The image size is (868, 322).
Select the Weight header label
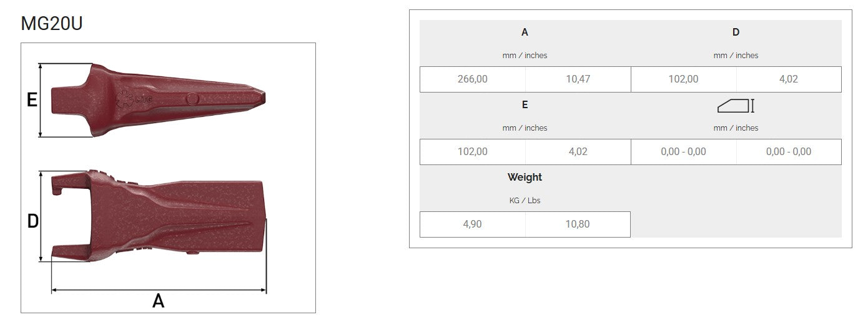tap(525, 178)
